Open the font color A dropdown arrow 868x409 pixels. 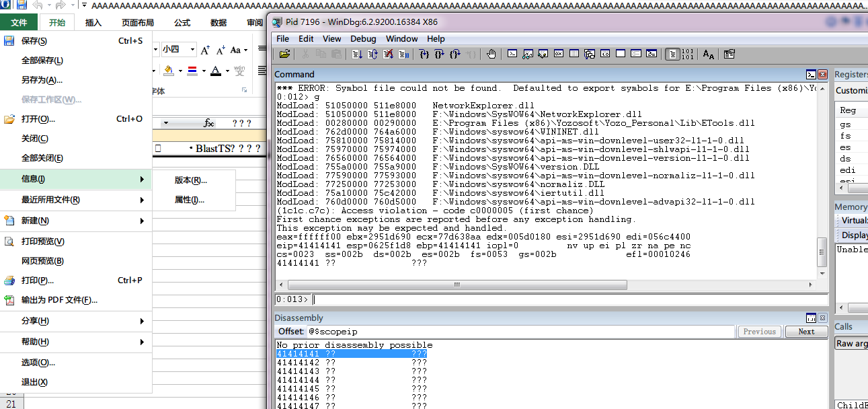pos(227,71)
